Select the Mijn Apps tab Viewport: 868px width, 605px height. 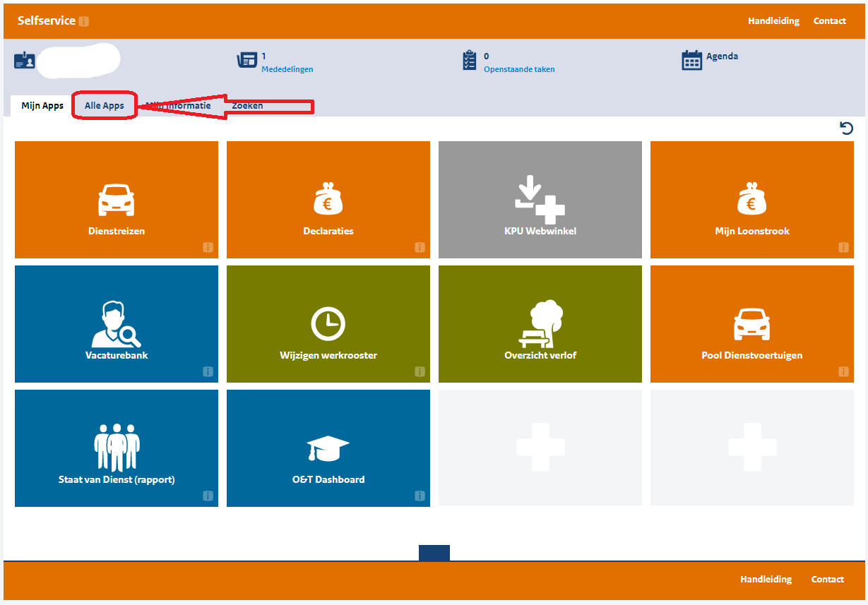point(42,106)
